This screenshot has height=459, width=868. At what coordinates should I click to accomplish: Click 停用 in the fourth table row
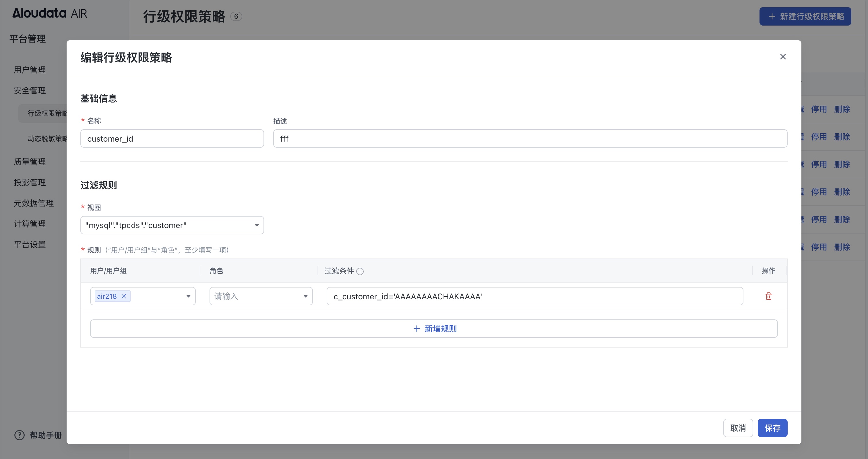pos(819,192)
